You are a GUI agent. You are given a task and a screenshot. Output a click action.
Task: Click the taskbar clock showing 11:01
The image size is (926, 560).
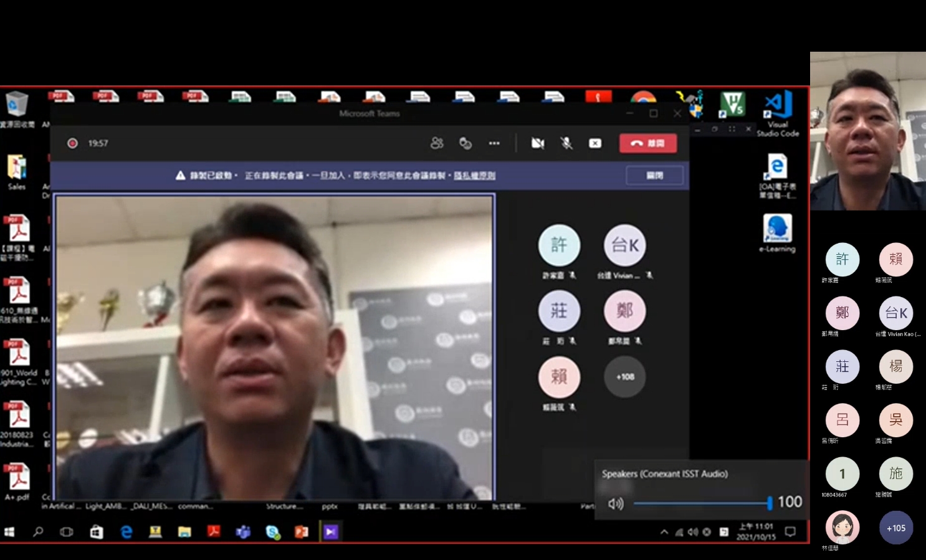tap(756, 531)
